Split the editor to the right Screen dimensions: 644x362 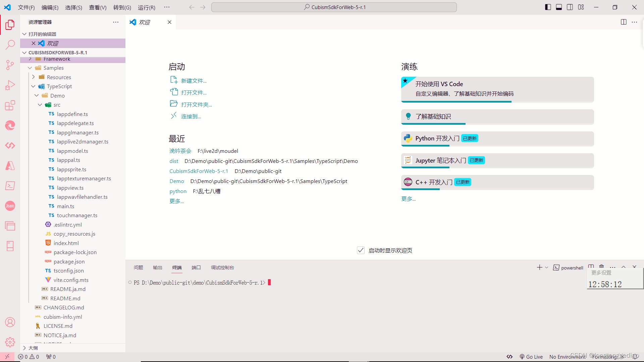pos(624,22)
